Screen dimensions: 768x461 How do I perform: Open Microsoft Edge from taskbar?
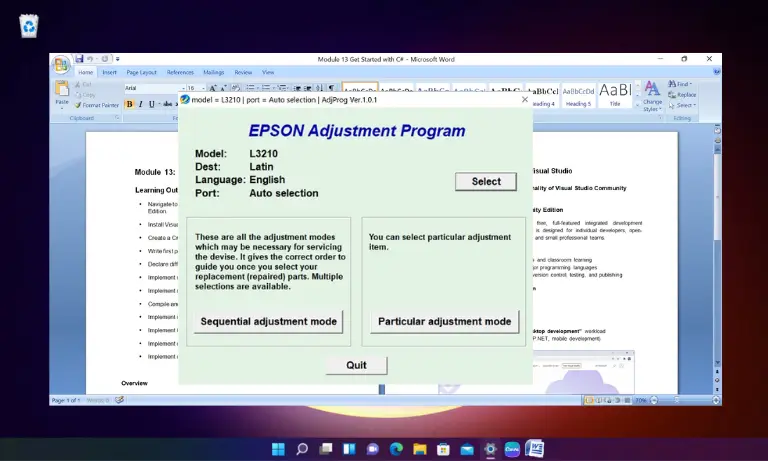coord(396,449)
